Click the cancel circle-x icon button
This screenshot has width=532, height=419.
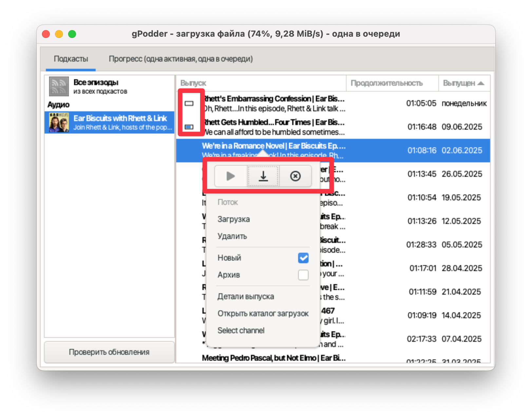295,176
